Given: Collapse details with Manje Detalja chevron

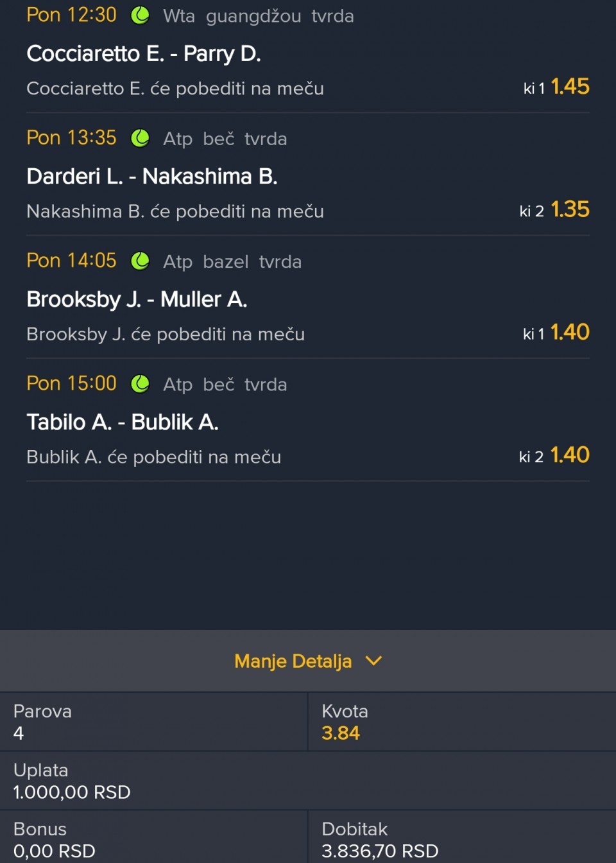Looking at the screenshot, I should pyautogui.click(x=373, y=661).
